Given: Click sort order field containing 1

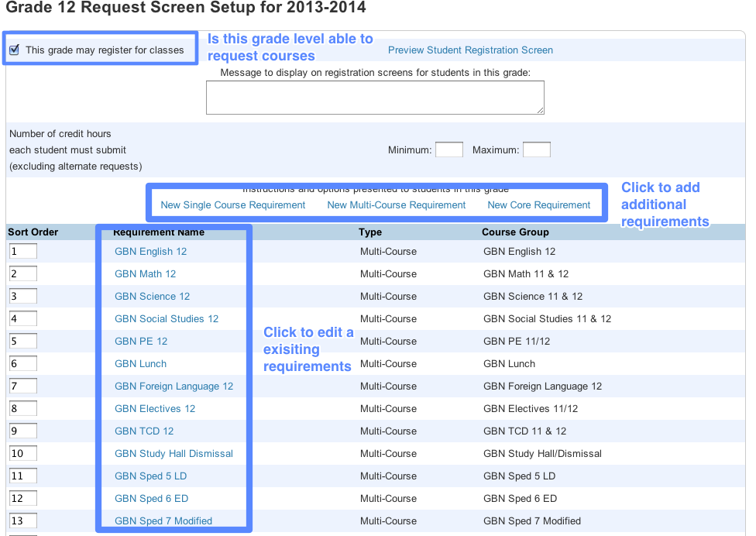Looking at the screenshot, I should pyautogui.click(x=22, y=252).
